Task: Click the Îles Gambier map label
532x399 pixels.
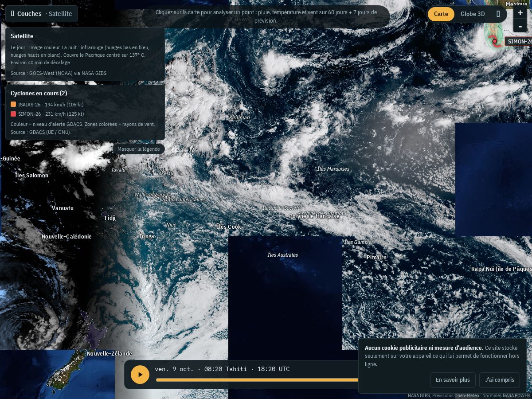Action: pyautogui.click(x=359, y=242)
